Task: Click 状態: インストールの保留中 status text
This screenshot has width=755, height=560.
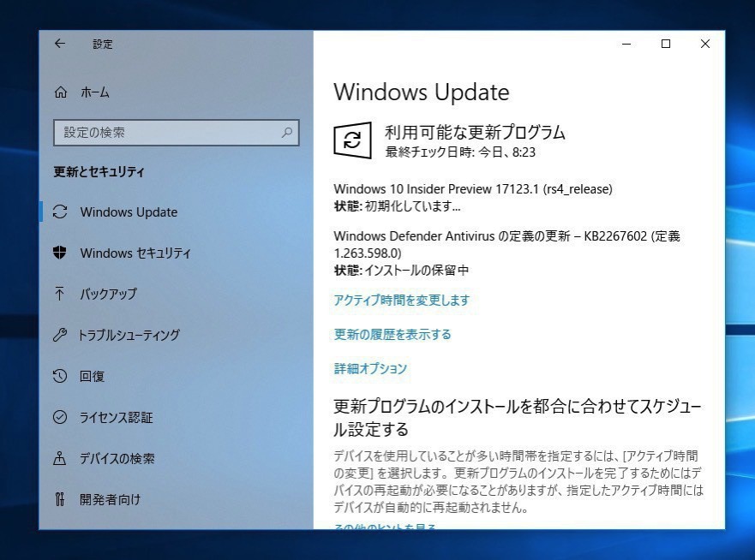Action: (x=401, y=271)
